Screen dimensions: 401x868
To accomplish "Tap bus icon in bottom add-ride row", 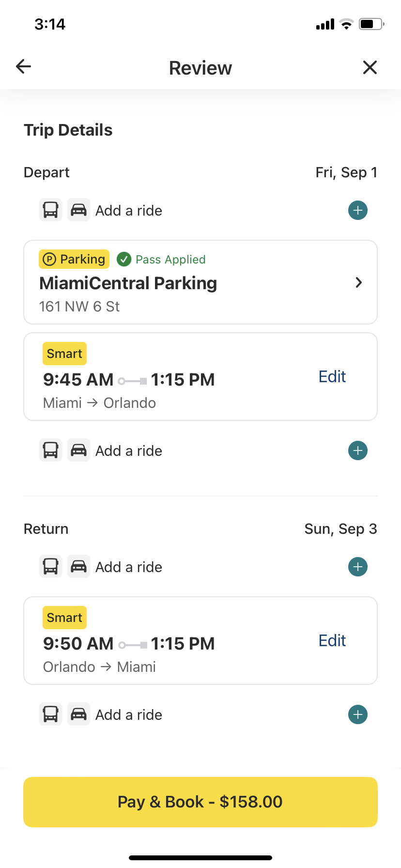I will click(51, 714).
